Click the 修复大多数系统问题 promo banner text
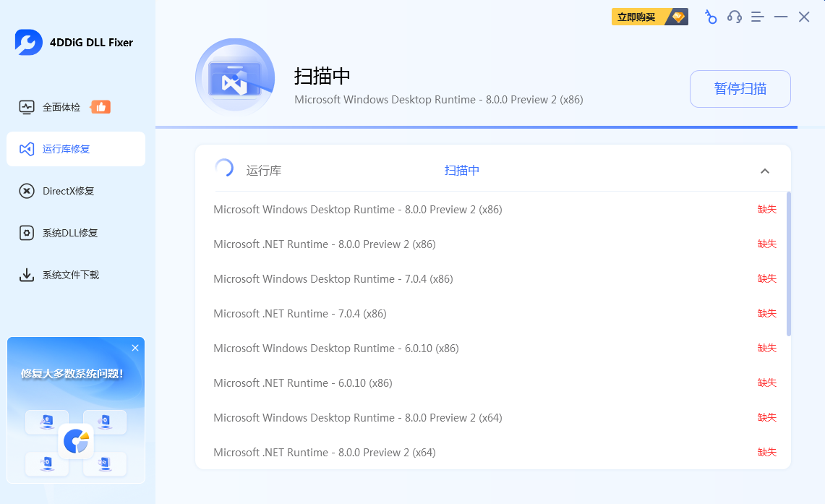Viewport: 825px width, 504px height. coord(72,374)
